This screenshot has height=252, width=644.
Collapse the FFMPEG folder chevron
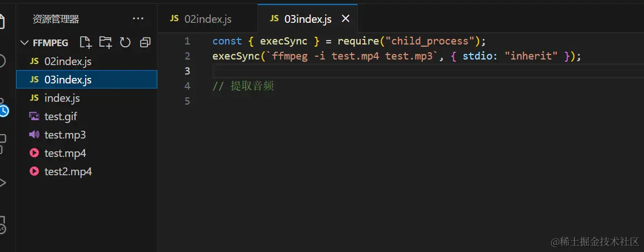(x=25, y=43)
